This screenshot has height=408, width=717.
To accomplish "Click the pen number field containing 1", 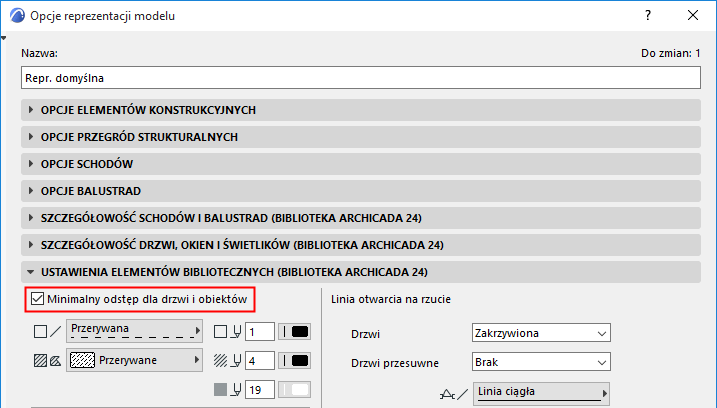I will (x=260, y=332).
